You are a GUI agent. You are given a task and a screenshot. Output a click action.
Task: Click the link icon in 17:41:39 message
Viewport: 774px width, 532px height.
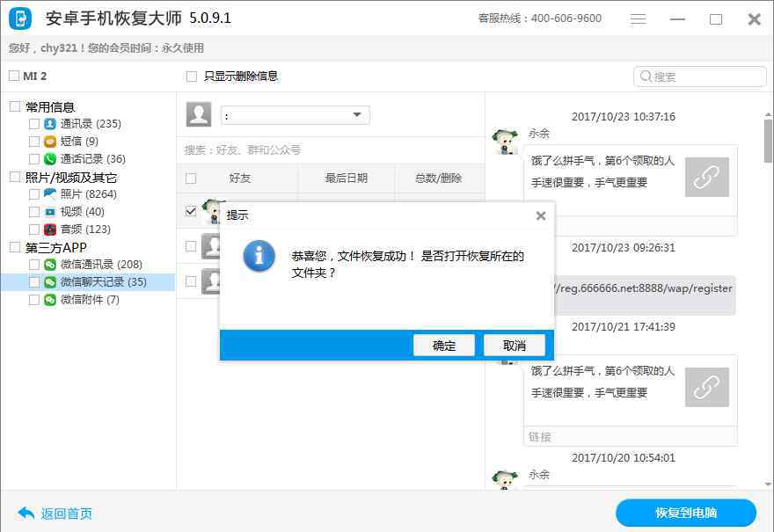click(x=707, y=388)
